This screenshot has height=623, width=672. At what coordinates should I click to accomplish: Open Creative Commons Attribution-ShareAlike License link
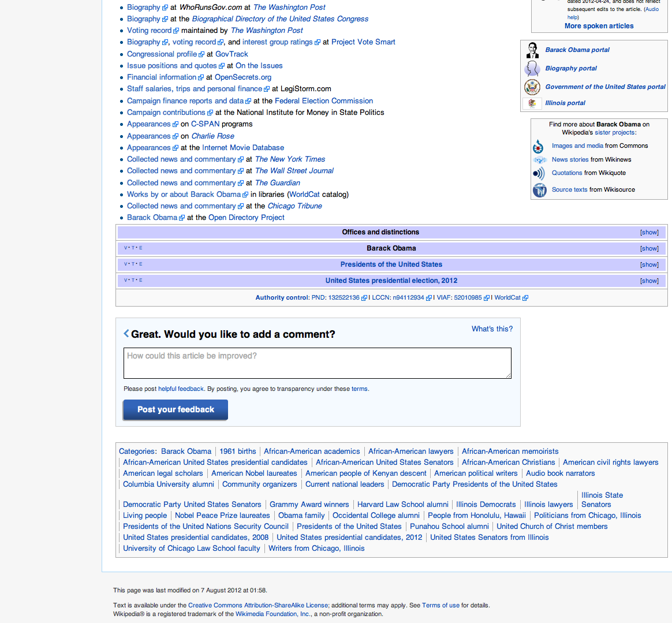[x=258, y=606]
